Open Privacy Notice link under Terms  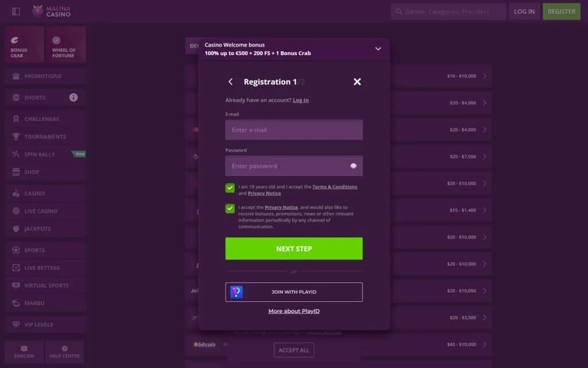pos(264,193)
